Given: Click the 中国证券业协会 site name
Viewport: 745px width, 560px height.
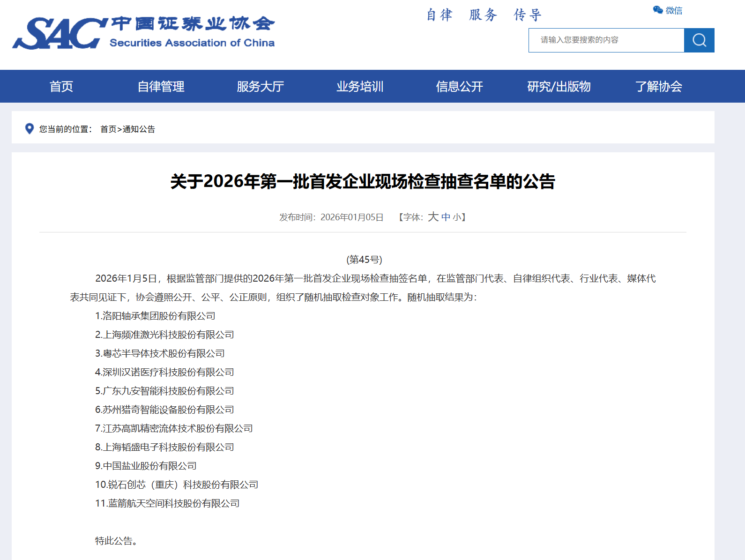Looking at the screenshot, I should click(193, 23).
